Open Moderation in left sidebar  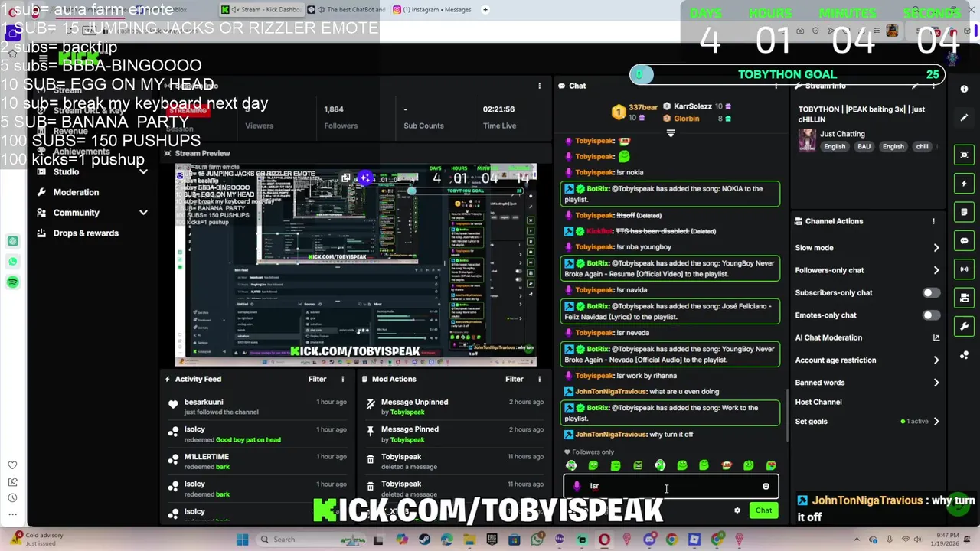click(x=76, y=192)
